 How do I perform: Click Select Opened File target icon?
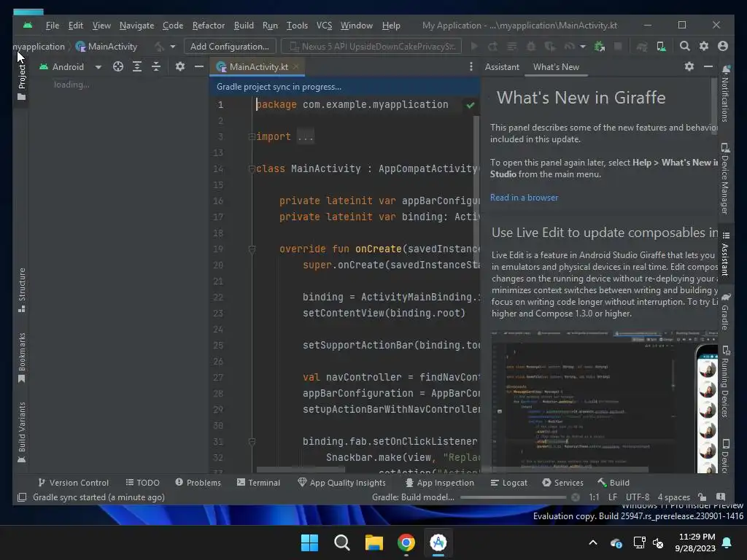click(118, 66)
